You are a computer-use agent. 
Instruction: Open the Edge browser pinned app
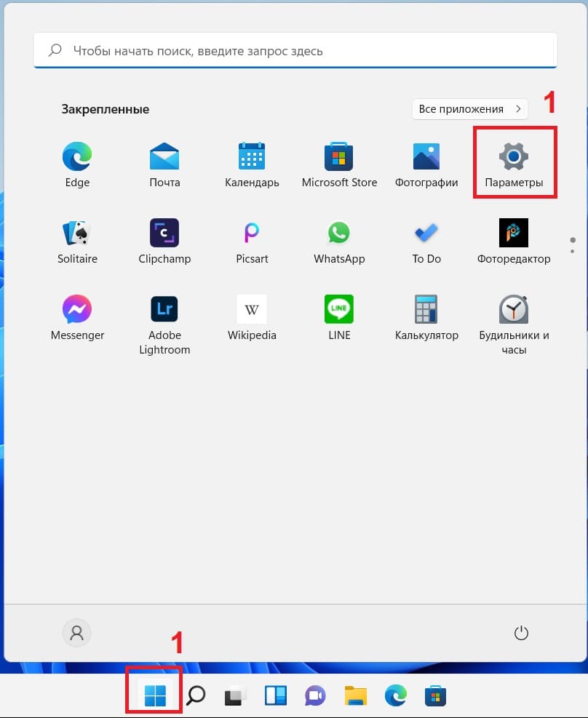point(77,165)
